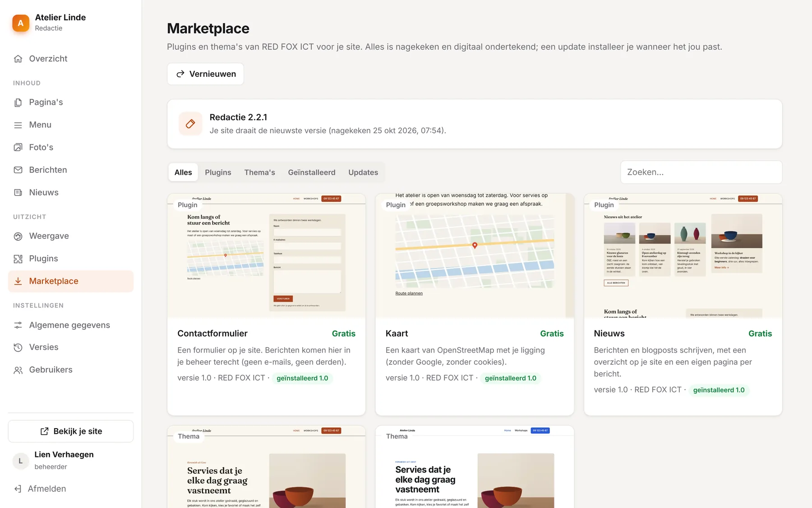The height and width of the screenshot is (508, 812).
Task: Open the blue-button theme preview thumbnail
Action: 475,467
